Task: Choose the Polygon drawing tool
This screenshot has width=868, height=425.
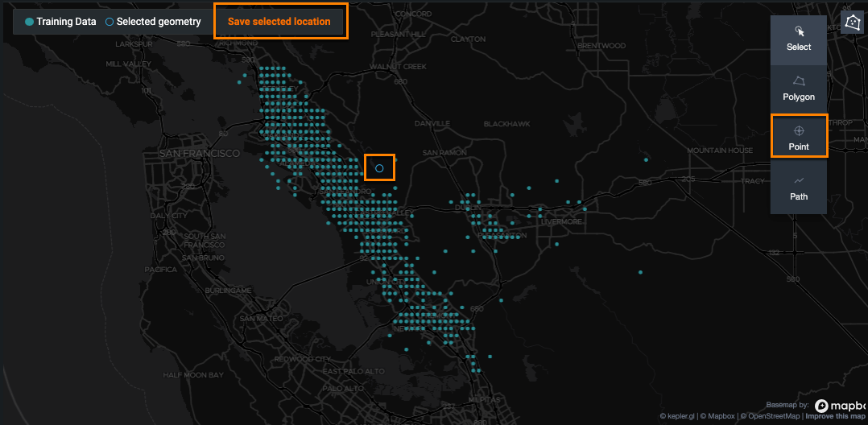Action: pos(799,89)
